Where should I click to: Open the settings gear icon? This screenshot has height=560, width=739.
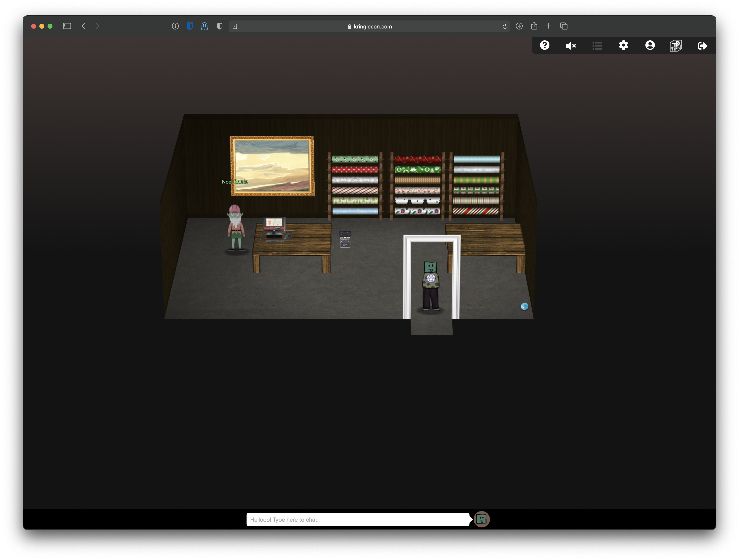pyautogui.click(x=623, y=45)
